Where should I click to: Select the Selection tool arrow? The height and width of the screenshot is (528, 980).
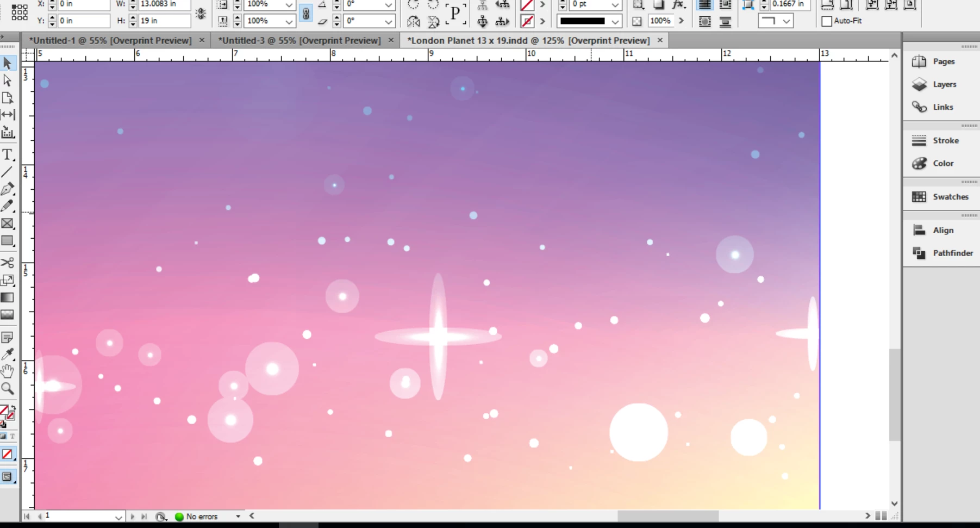tap(8, 63)
